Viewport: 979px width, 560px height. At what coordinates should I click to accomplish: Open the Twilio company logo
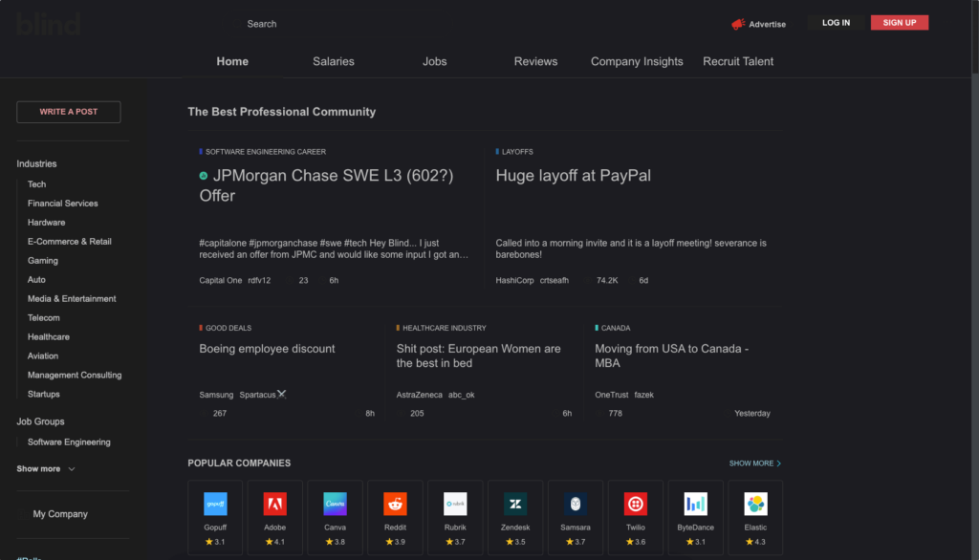coord(636,504)
